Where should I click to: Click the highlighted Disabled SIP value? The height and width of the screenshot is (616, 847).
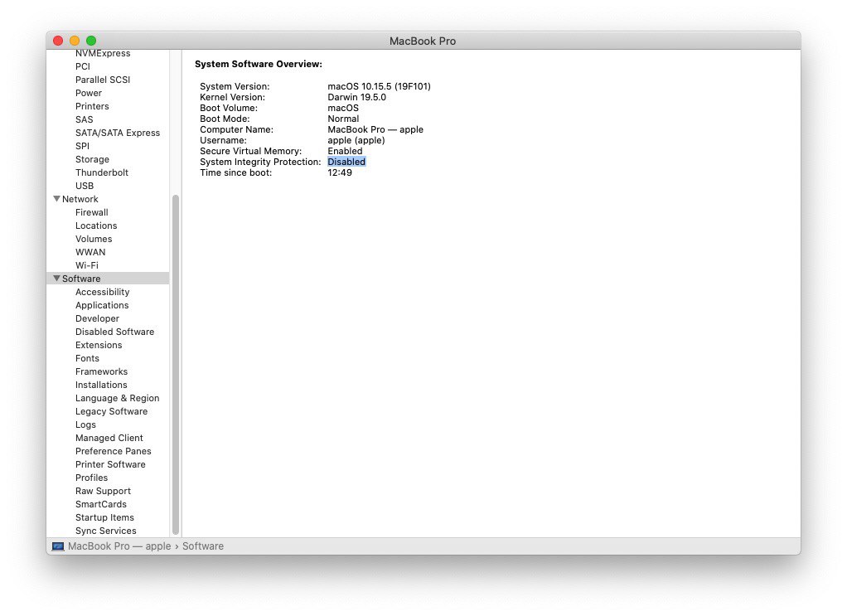pos(346,162)
